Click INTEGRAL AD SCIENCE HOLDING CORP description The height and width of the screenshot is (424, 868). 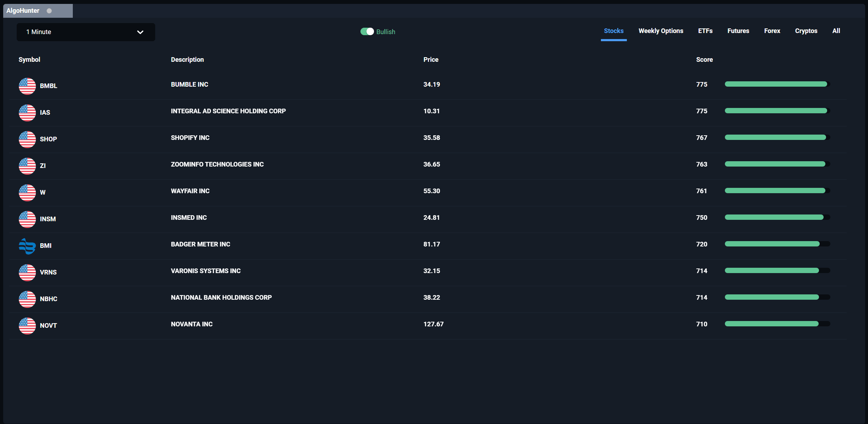pos(228,111)
